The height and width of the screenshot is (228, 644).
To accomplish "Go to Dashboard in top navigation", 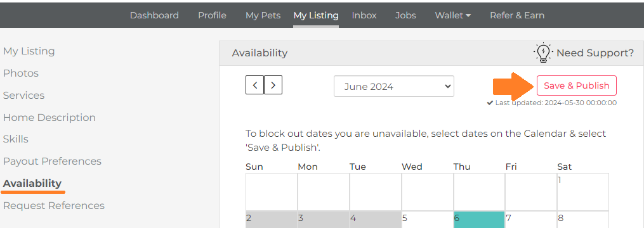I will pos(154,15).
